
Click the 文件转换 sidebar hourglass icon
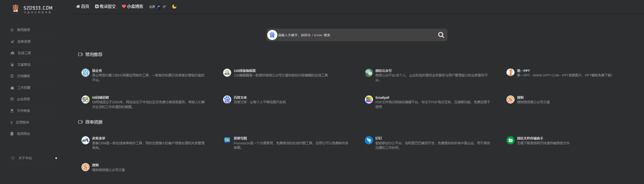[x=12, y=111]
